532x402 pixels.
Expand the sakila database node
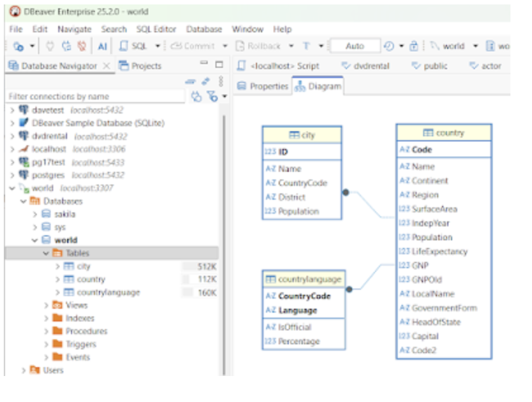pyautogui.click(x=35, y=214)
